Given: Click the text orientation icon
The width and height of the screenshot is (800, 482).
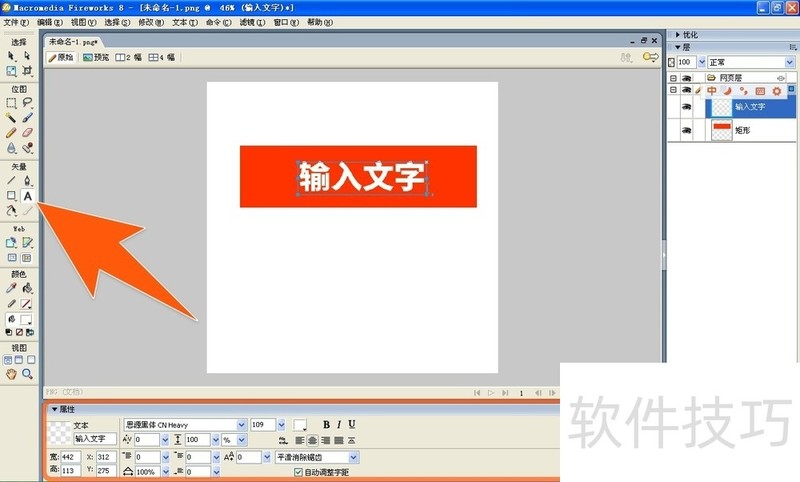Looking at the screenshot, I should [283, 440].
